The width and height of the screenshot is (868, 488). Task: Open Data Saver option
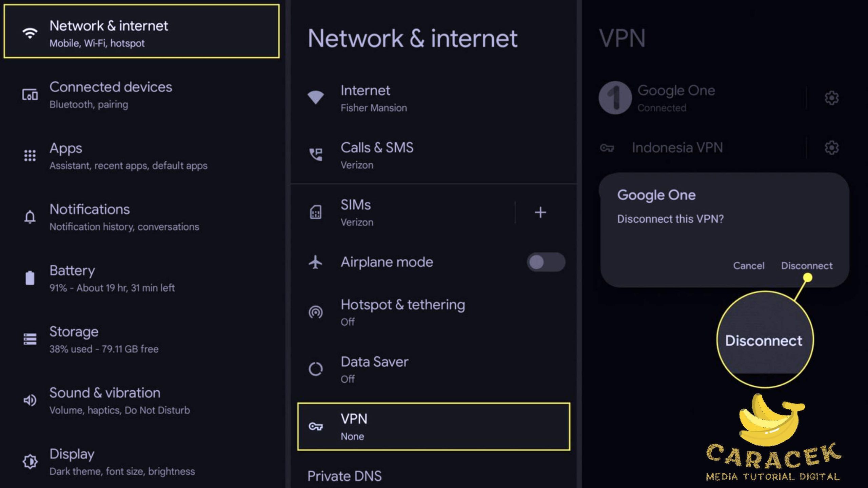coord(374,369)
